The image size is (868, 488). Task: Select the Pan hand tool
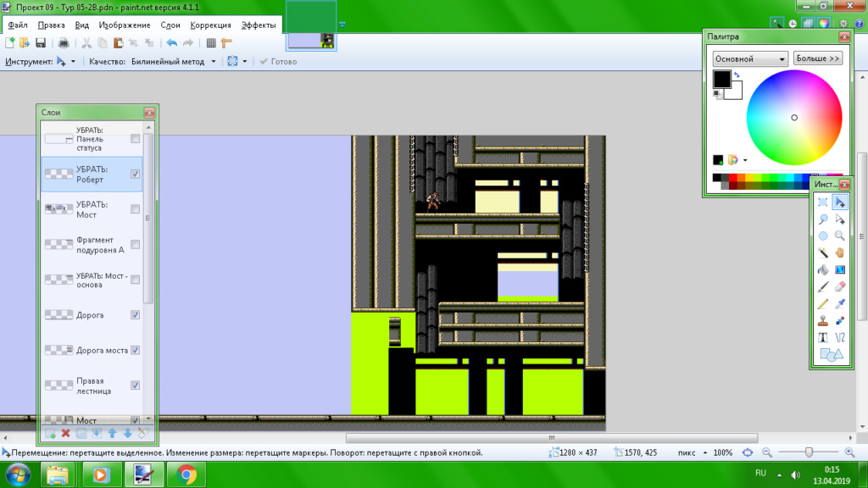pos(840,252)
